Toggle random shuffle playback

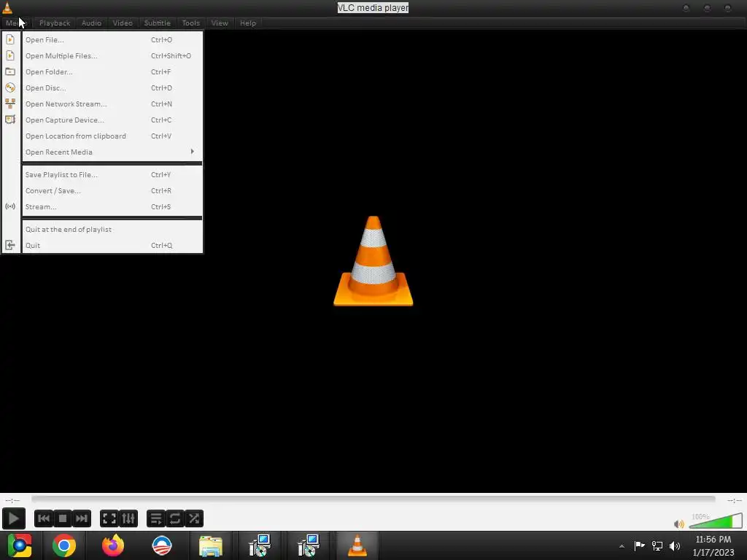pyautogui.click(x=194, y=518)
